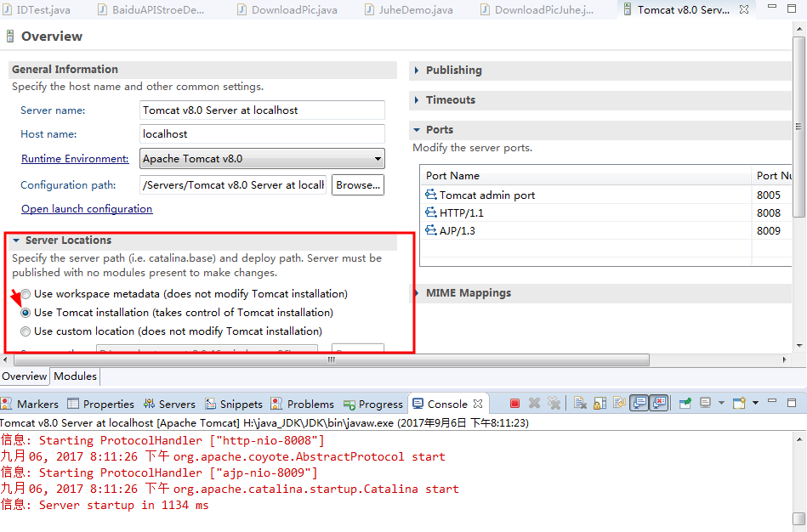The width and height of the screenshot is (807, 532).
Task: Switch to the DownloadPicJuhe.j... editor tab
Action: (537, 9)
